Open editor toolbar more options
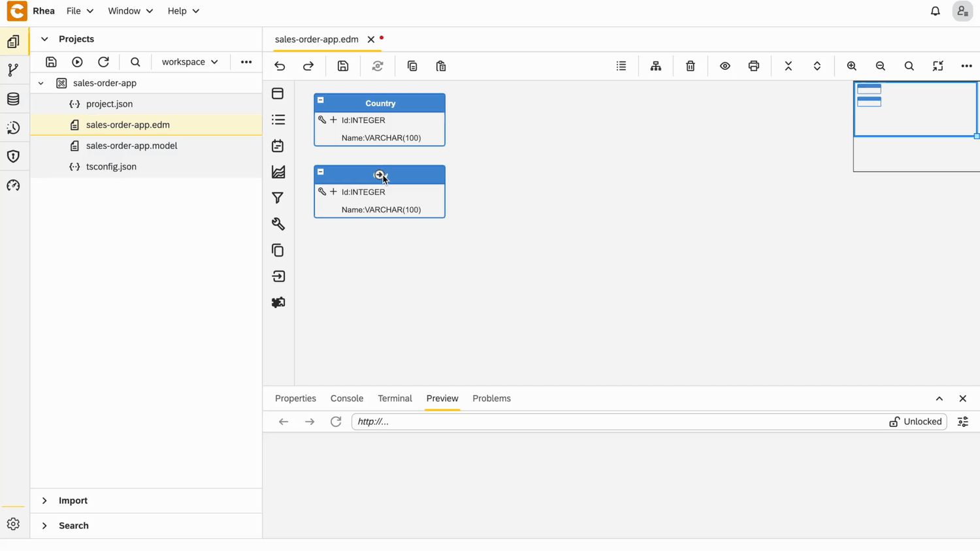The image size is (980, 551). [967, 66]
